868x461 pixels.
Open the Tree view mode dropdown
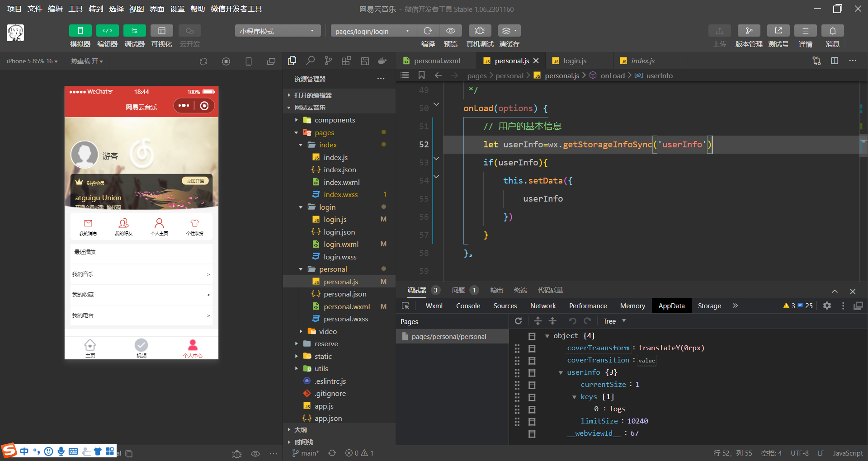[x=614, y=321]
